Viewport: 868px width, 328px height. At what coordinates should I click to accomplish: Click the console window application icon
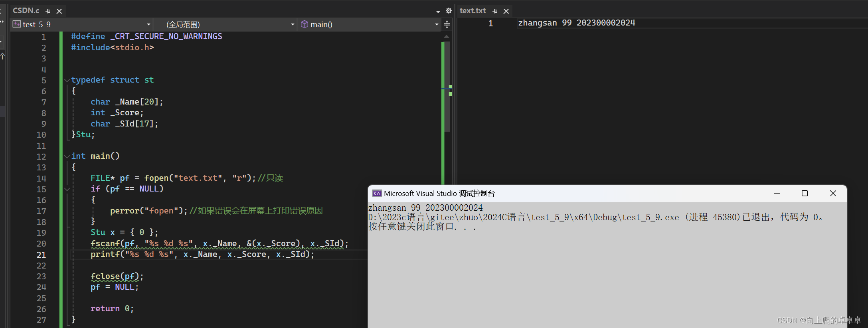tap(377, 194)
